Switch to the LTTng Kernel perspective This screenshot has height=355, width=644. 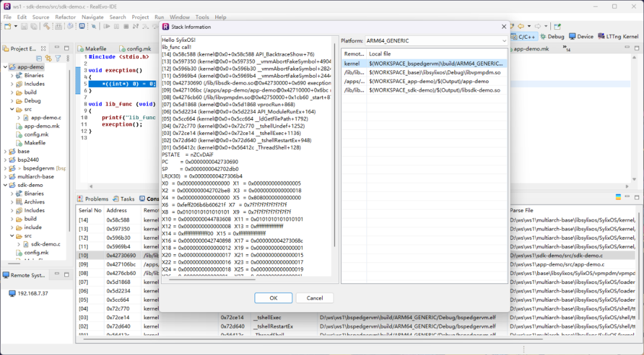(x=618, y=36)
